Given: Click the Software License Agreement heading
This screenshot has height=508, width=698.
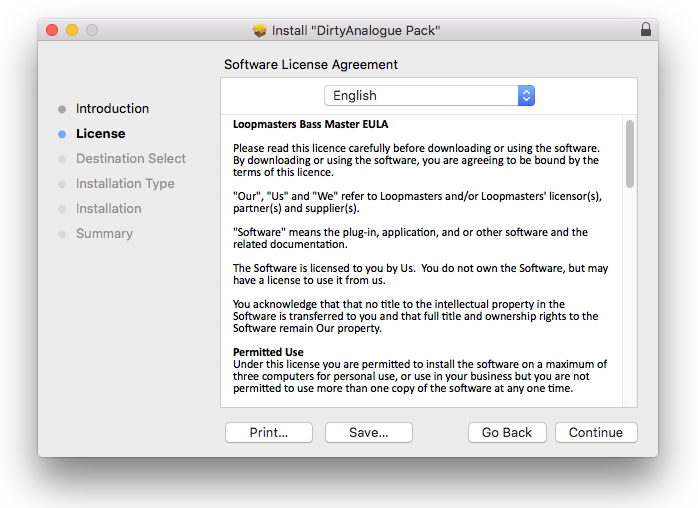Looking at the screenshot, I should [311, 65].
